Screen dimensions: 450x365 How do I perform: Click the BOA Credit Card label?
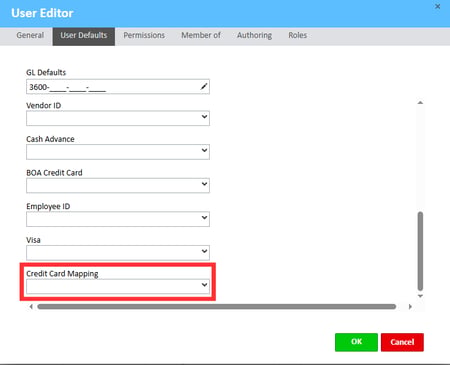(x=54, y=173)
